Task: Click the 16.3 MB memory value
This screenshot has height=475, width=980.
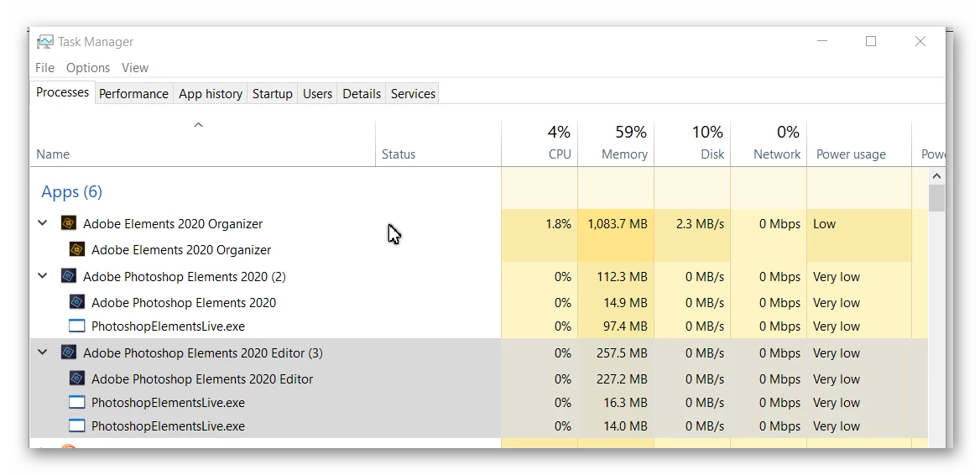Action: click(625, 403)
